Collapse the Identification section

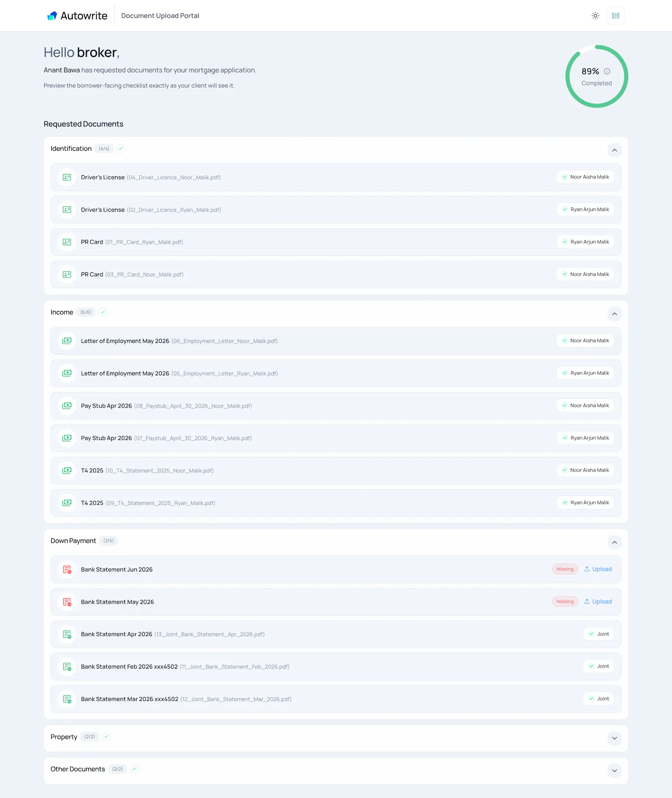[614, 150]
